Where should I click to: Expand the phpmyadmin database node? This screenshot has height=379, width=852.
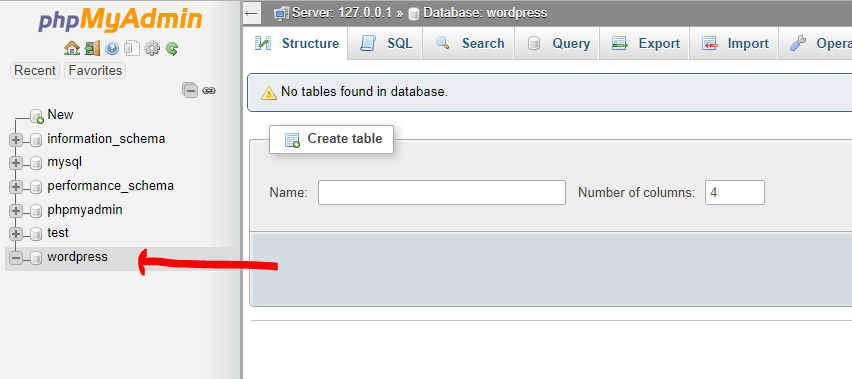(x=15, y=210)
